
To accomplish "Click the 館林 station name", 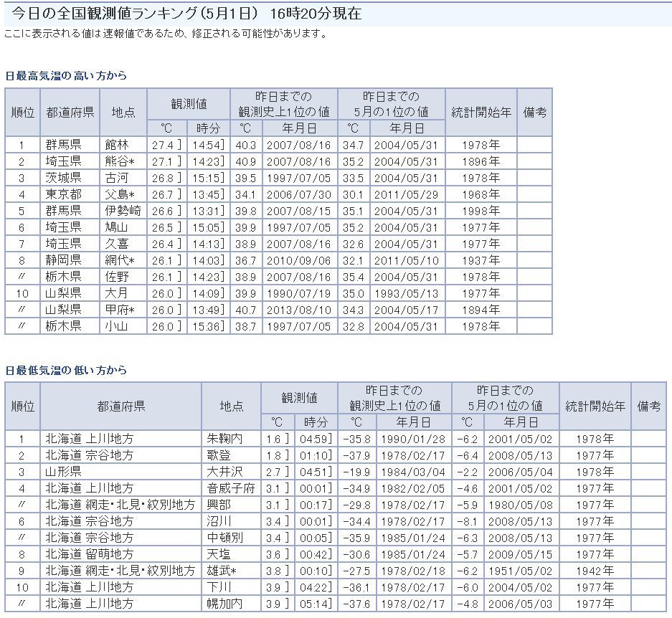I will coord(117,145).
